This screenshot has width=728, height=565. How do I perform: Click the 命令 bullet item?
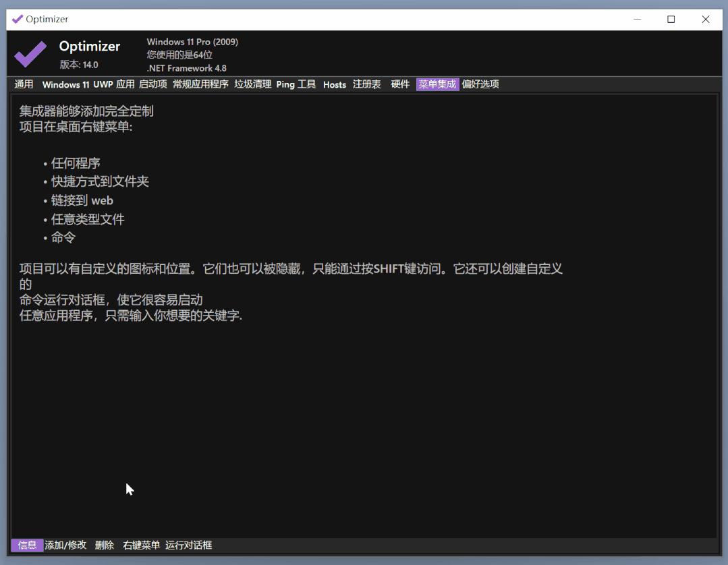click(63, 237)
